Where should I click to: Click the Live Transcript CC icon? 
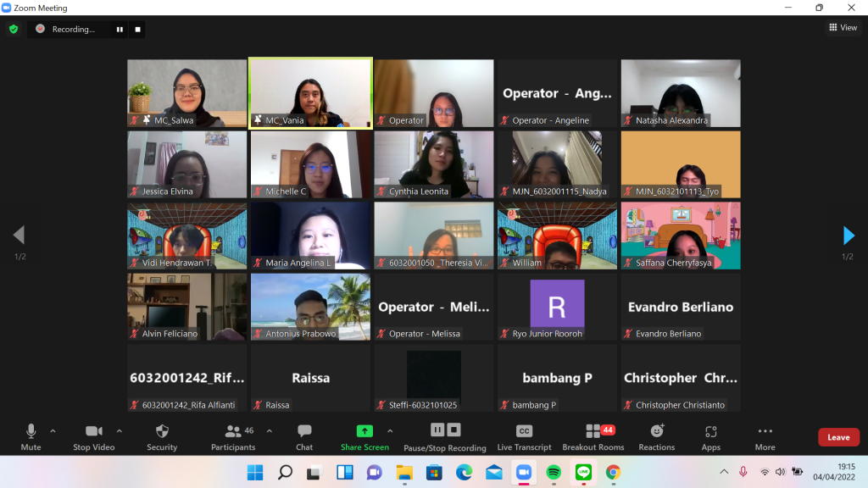click(524, 431)
